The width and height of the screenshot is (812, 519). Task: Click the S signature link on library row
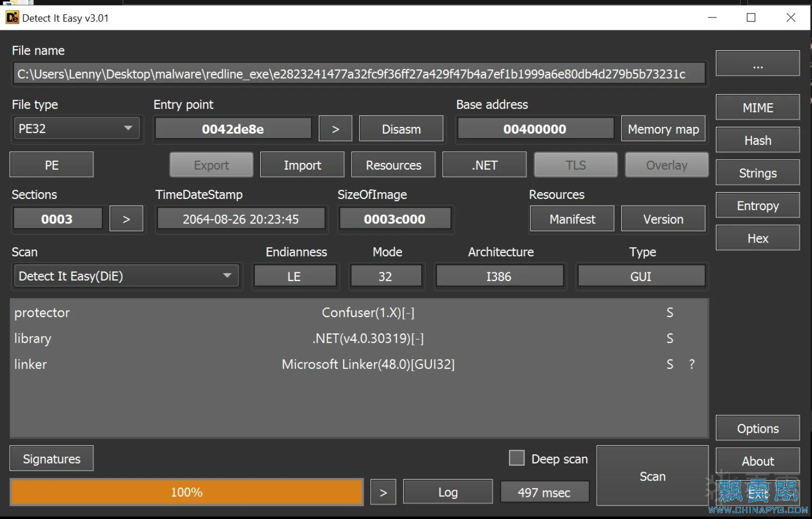click(670, 338)
